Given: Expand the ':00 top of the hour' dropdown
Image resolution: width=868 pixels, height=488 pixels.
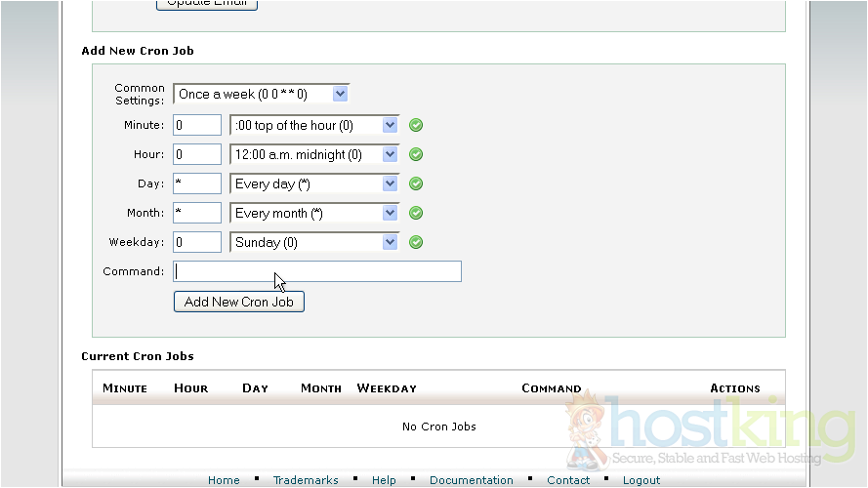Looking at the screenshot, I should click(314, 125).
